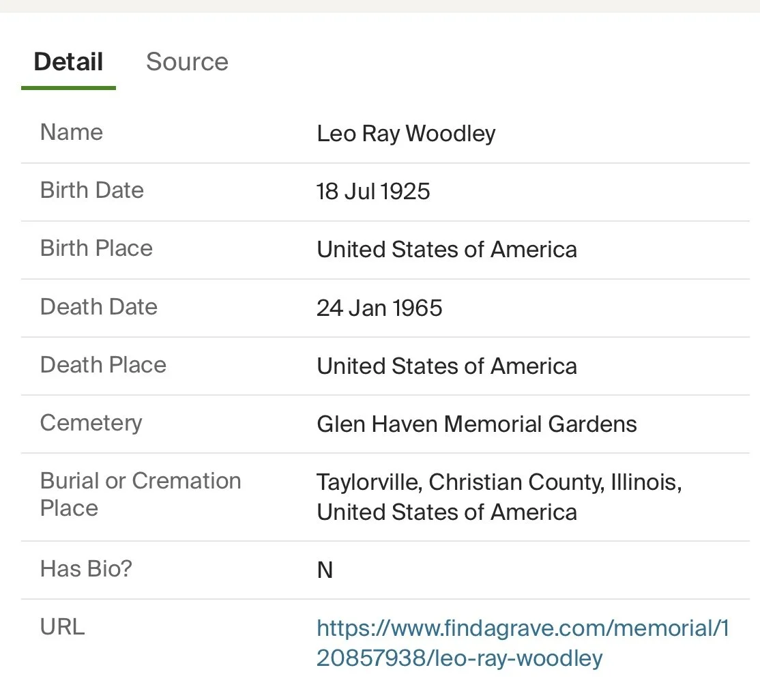Click the Burial or Cremation Place label

point(140,494)
